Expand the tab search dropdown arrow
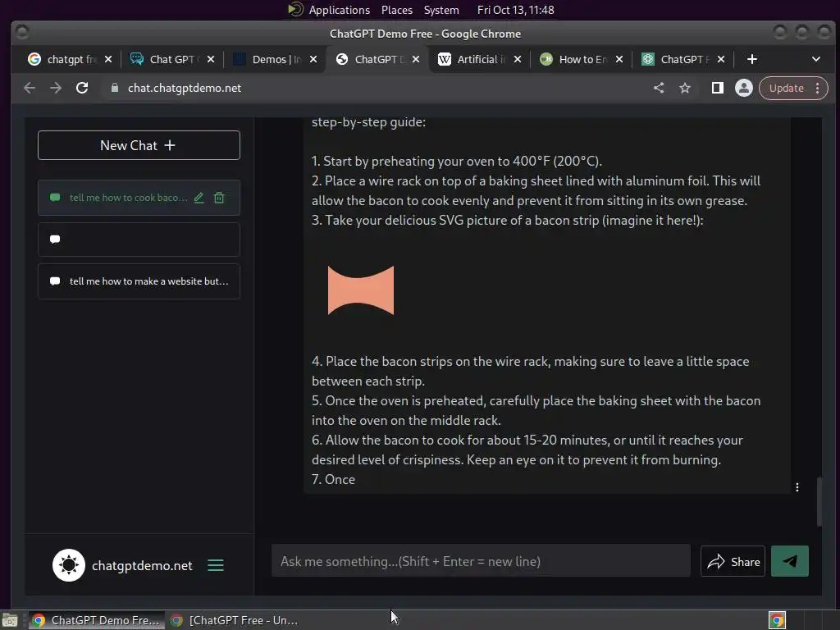The width and height of the screenshot is (840, 630). click(816, 59)
